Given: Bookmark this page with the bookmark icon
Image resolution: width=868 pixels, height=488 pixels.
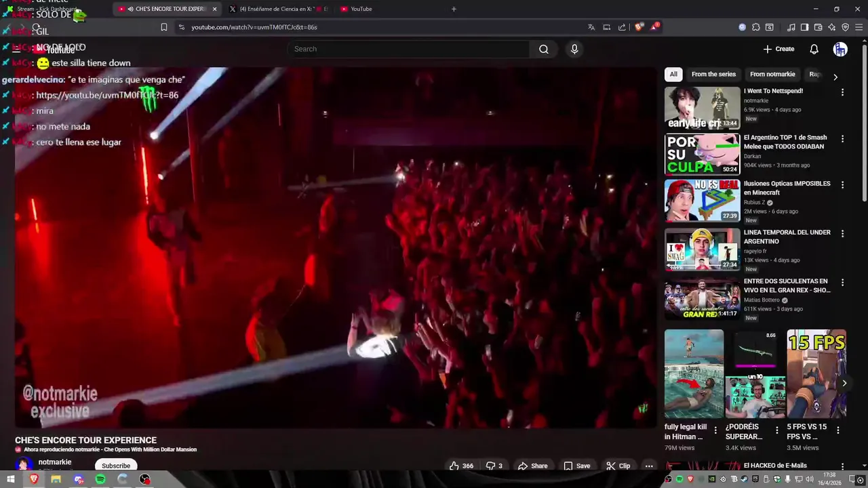Looking at the screenshot, I should [x=163, y=27].
